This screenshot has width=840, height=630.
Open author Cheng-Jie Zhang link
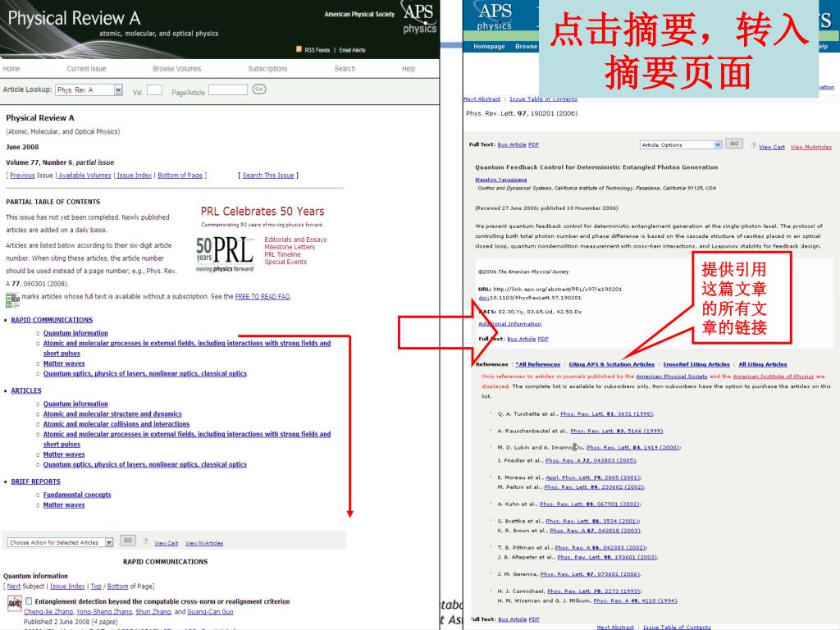click(48, 612)
